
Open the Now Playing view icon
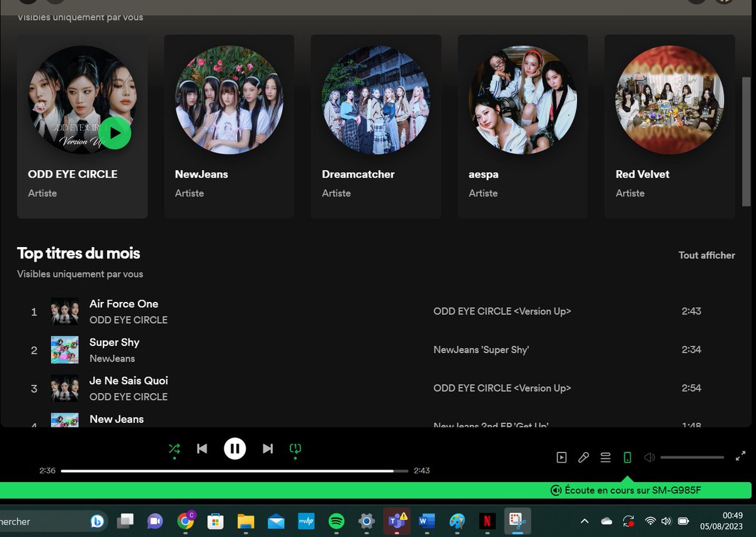[562, 458]
